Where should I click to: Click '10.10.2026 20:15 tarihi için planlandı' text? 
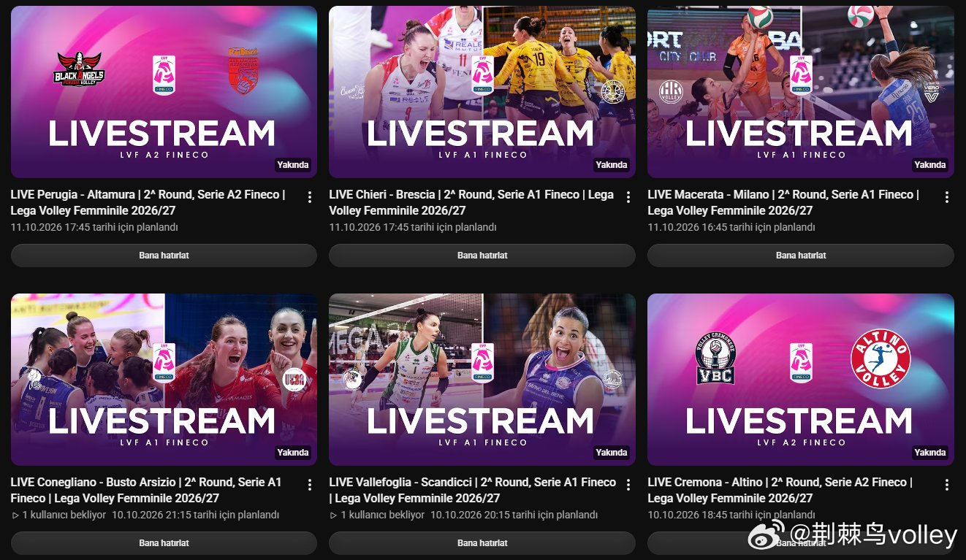(x=514, y=515)
